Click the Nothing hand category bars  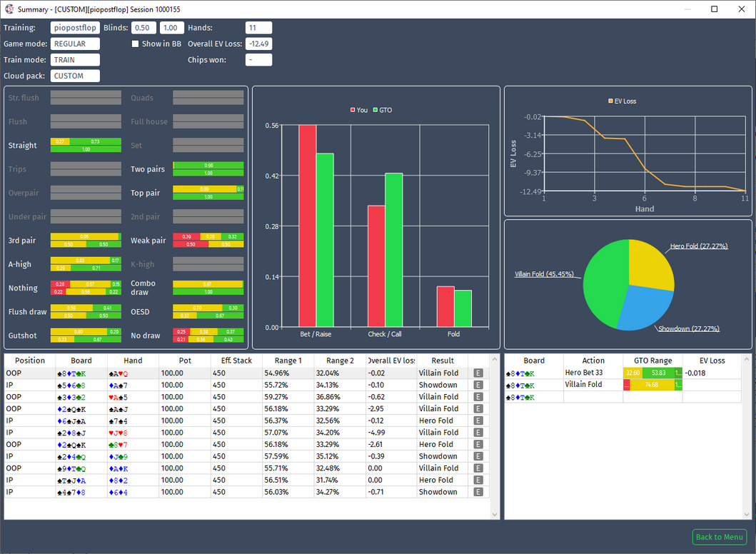coord(86,288)
